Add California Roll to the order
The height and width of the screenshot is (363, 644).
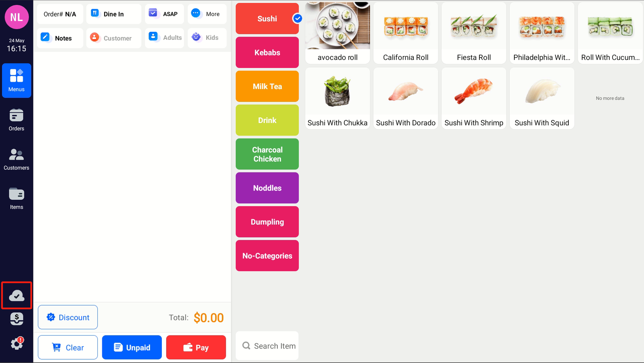pos(406,33)
